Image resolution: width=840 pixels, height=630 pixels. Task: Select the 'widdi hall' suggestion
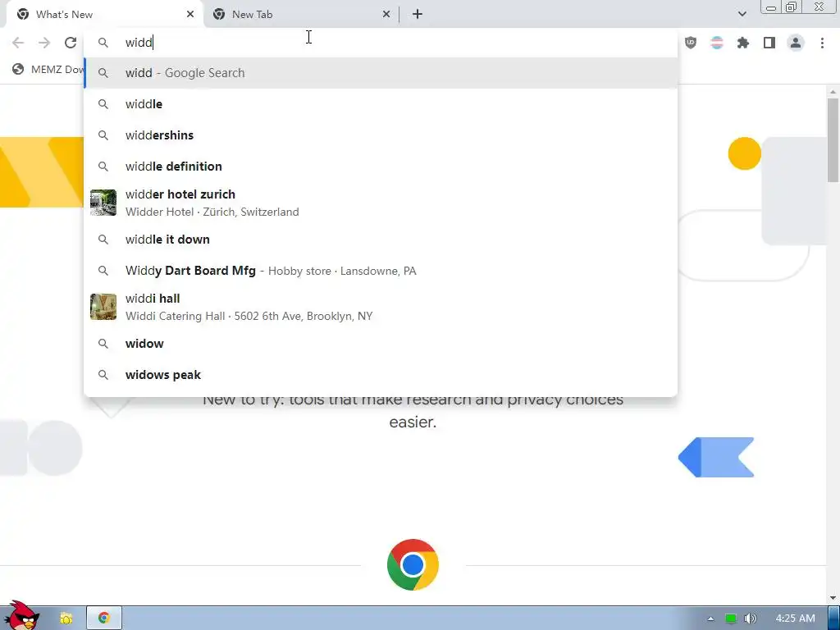(381, 307)
